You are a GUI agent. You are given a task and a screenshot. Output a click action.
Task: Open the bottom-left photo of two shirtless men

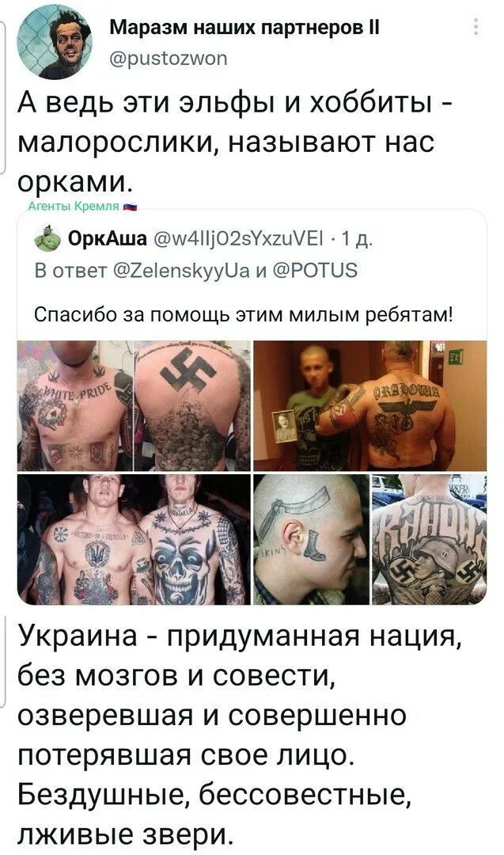tap(134, 539)
